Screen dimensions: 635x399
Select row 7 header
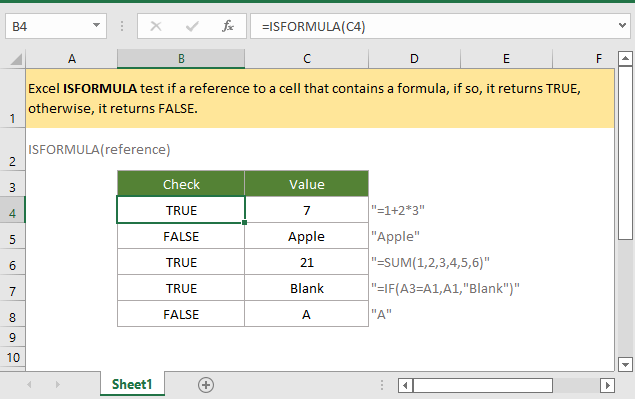13,288
